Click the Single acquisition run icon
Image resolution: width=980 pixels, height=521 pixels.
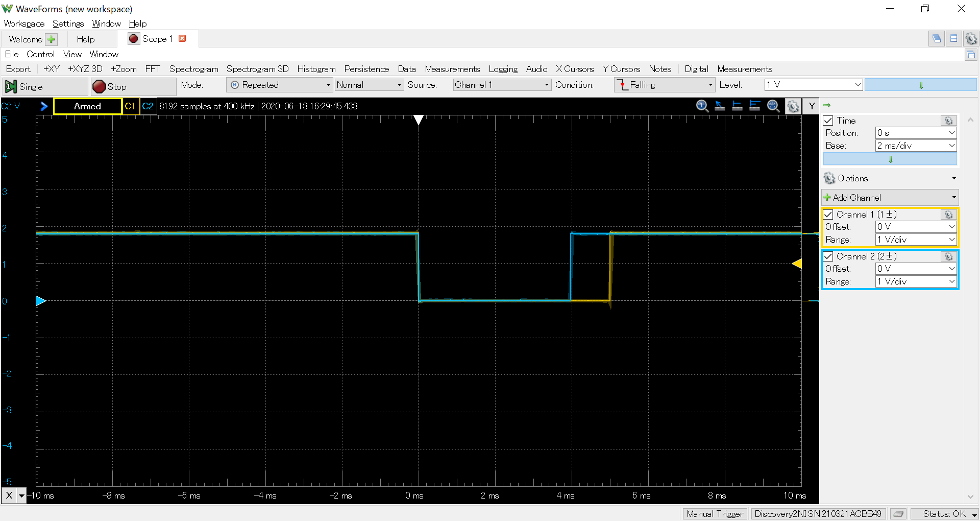click(11, 87)
